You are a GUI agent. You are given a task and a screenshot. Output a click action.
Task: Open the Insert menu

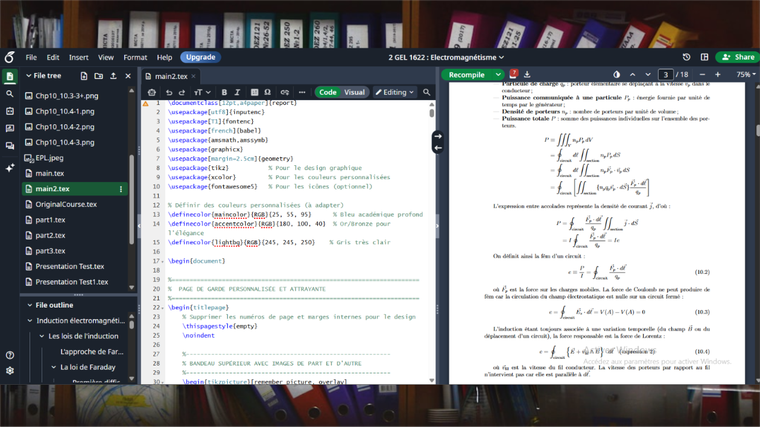click(x=79, y=57)
